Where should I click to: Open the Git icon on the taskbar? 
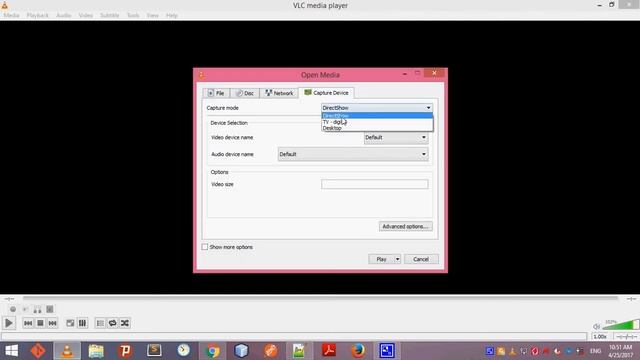[38, 351]
